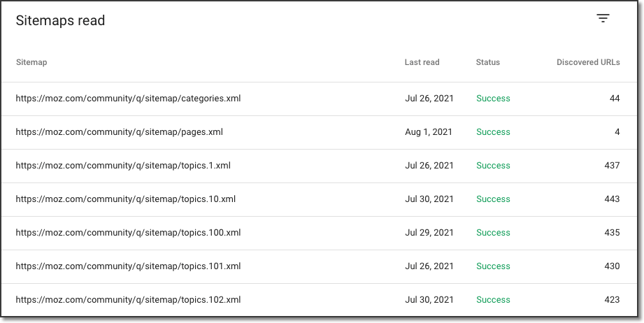644x323 pixels.
Task: Open the topics.101.xml sitemap row
Action: [x=128, y=266]
